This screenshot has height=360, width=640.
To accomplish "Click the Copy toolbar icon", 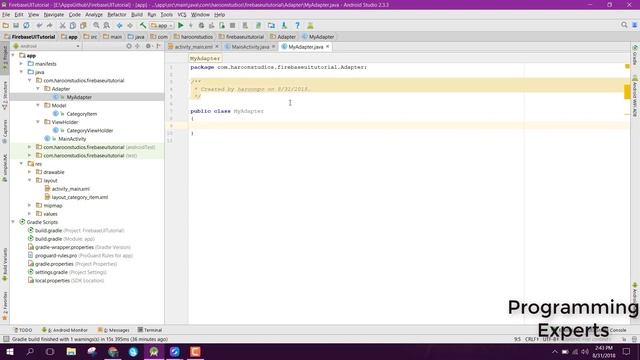I will click(73, 25).
